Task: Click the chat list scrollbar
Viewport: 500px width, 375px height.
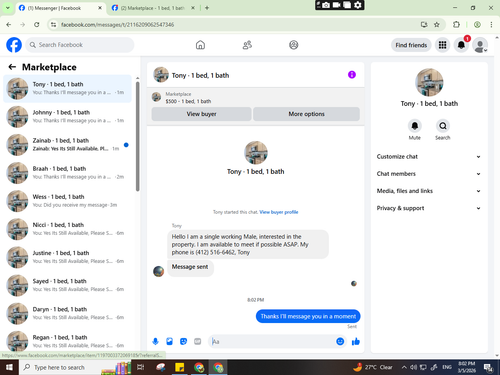Action: [138, 137]
